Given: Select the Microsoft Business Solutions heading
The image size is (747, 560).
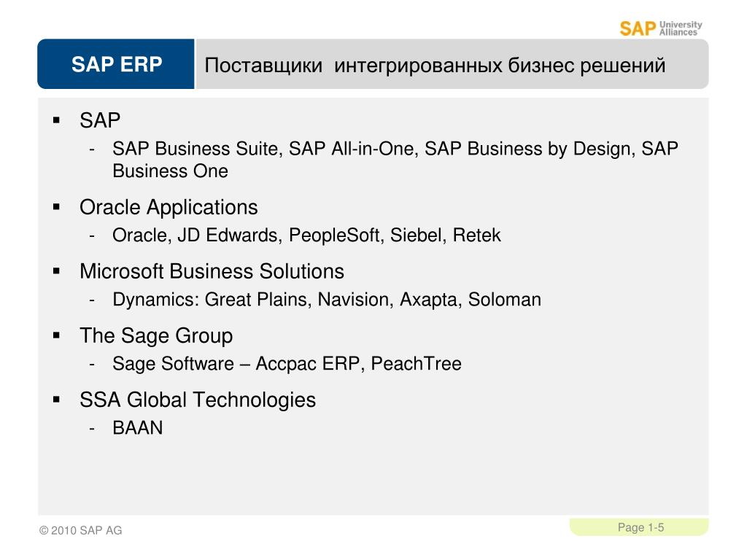Looking at the screenshot, I should click(212, 271).
